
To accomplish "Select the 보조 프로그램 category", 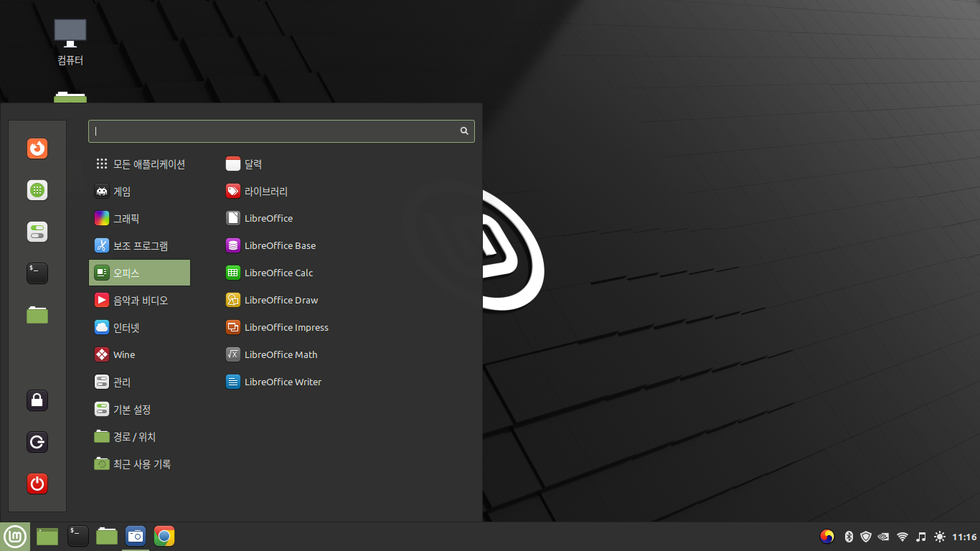I will pos(139,246).
